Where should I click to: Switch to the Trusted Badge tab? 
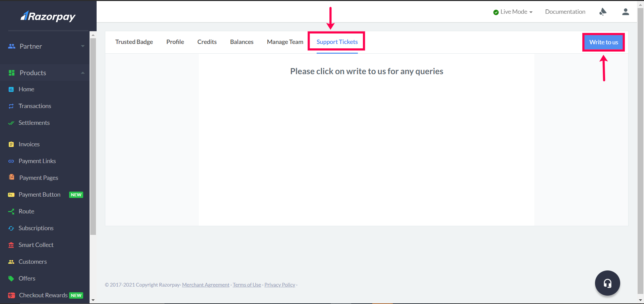click(x=134, y=42)
